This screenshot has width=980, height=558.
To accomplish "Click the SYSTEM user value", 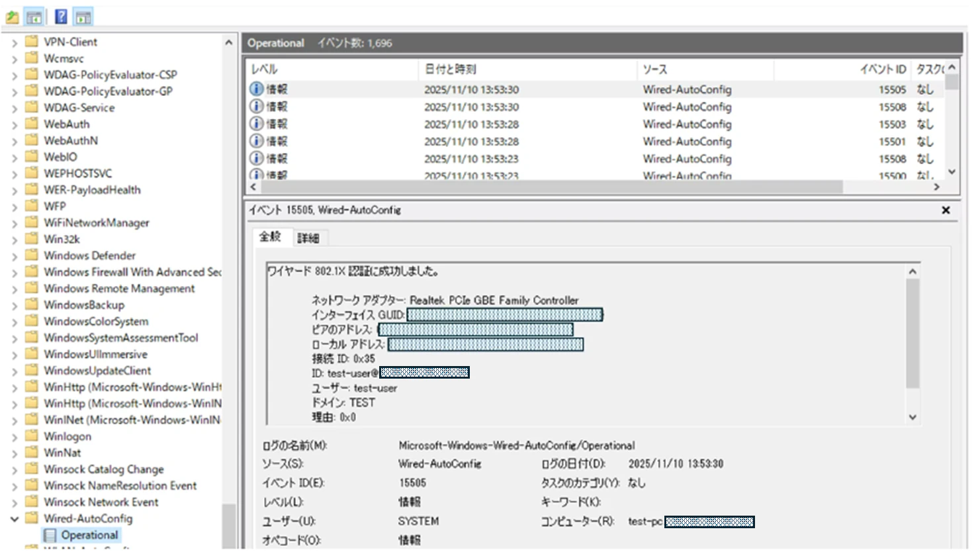I will click(418, 521).
